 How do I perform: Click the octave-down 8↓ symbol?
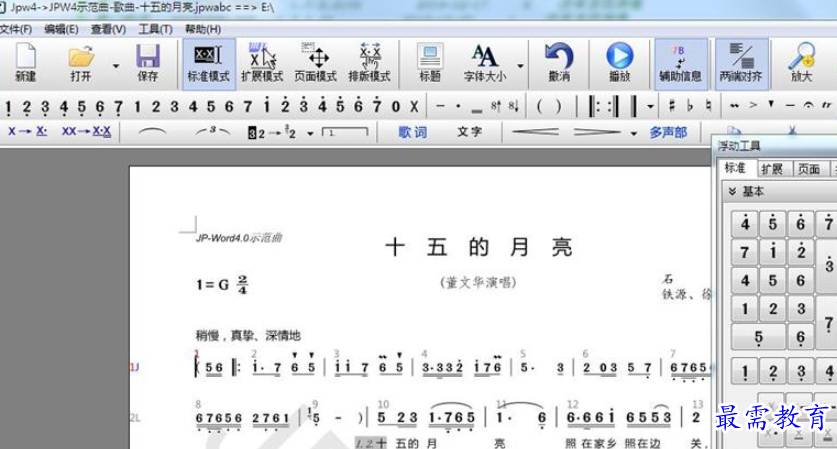pyautogui.click(x=514, y=107)
